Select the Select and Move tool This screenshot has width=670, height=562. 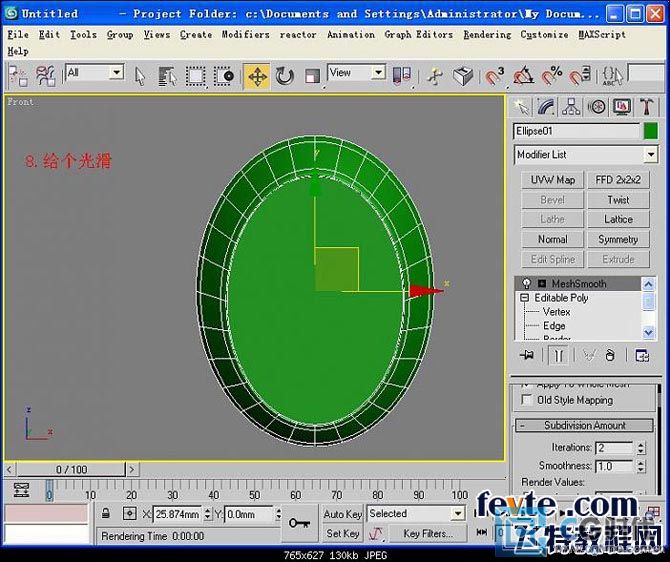[257, 77]
